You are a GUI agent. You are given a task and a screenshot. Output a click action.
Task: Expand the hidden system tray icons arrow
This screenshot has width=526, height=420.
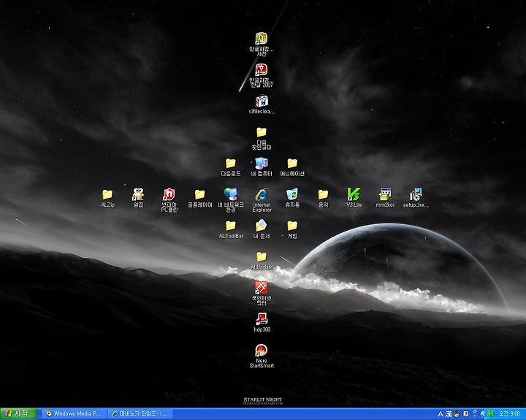pyautogui.click(x=483, y=414)
